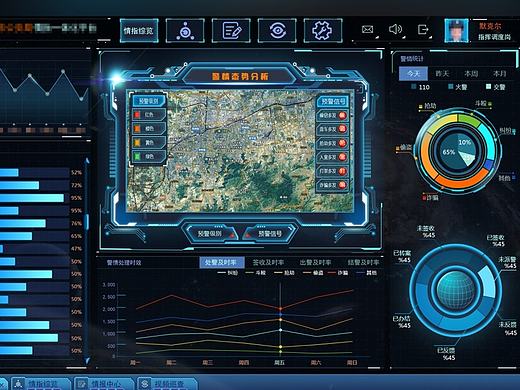The image size is (520, 390).
Task: Toggle 诈骗 series in line chart legend
Action: (x=338, y=273)
